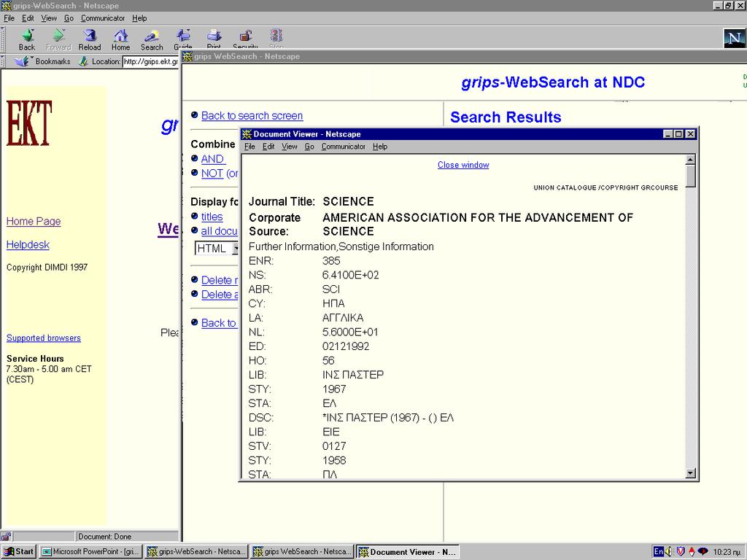The height and width of the screenshot is (560, 747).
Task: Click the Reload toolbar icon
Action: coord(90,39)
